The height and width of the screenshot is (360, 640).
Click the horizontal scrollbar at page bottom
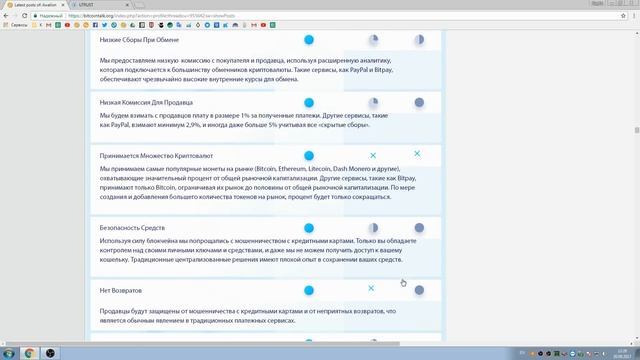(203, 344)
